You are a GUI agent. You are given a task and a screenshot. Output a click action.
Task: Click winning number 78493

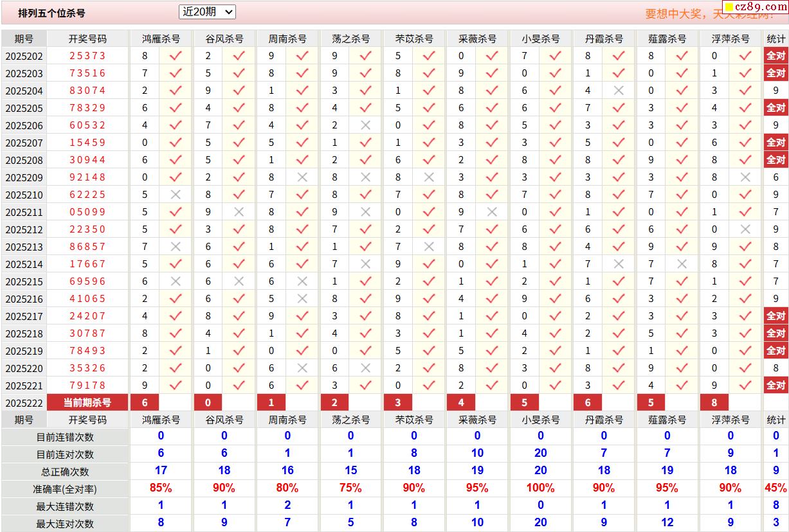(x=87, y=351)
